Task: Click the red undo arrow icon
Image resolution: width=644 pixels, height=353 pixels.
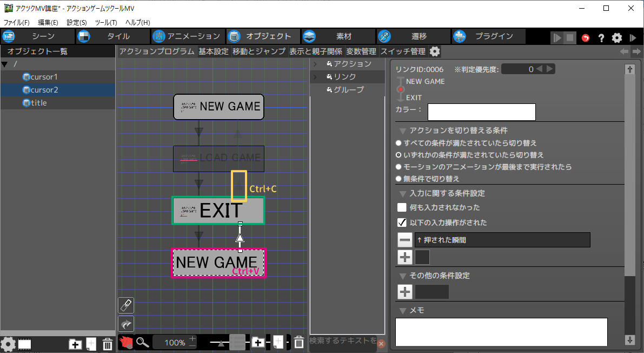Action: (586, 38)
